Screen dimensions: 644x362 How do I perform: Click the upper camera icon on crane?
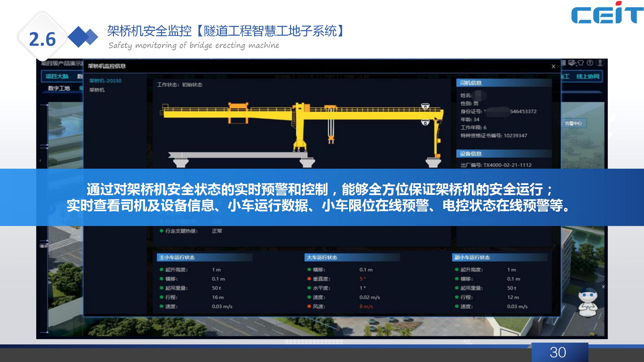(425, 106)
